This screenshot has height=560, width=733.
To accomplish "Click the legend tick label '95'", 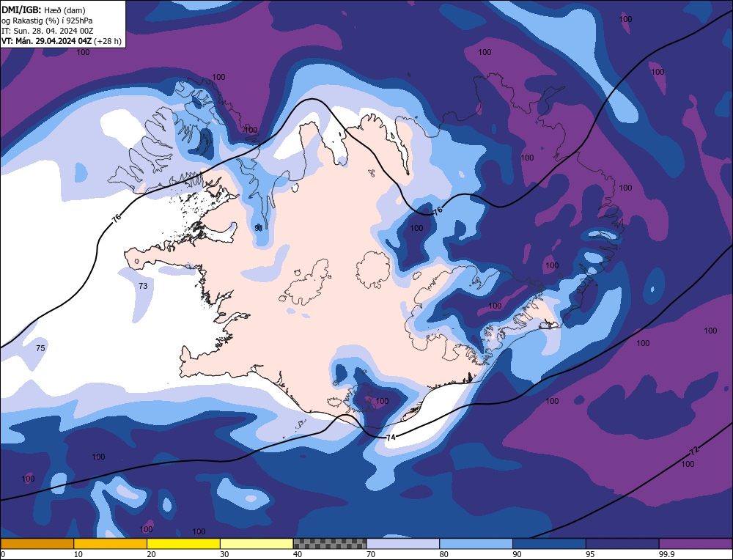I will click(x=590, y=554).
